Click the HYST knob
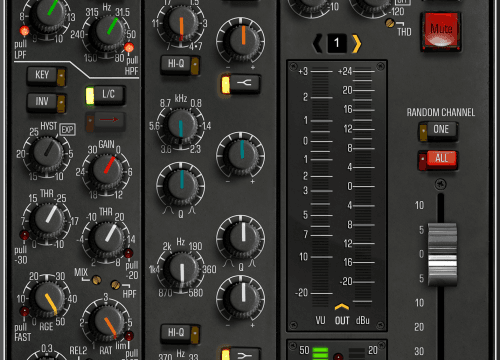Image resolution: width=500 pixels, height=360 pixels. point(47,153)
